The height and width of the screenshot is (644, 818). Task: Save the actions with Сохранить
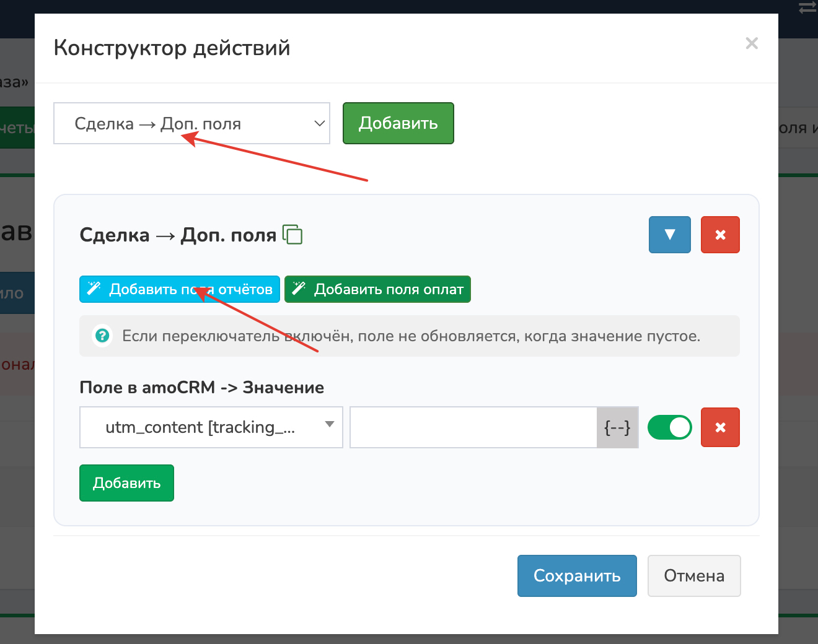(577, 576)
